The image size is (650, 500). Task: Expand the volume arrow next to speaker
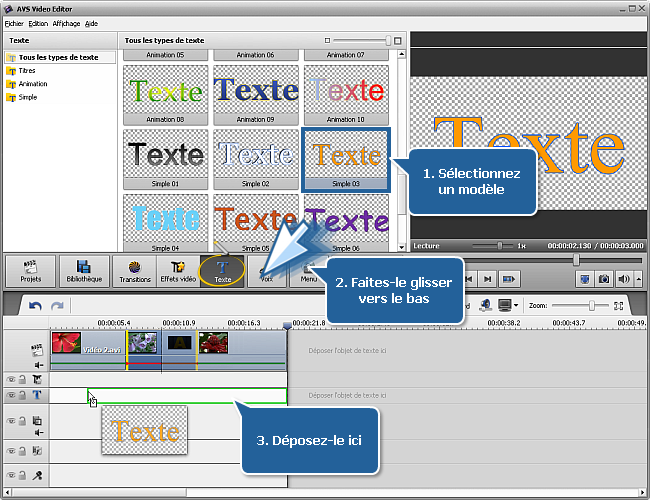[x=637, y=279]
